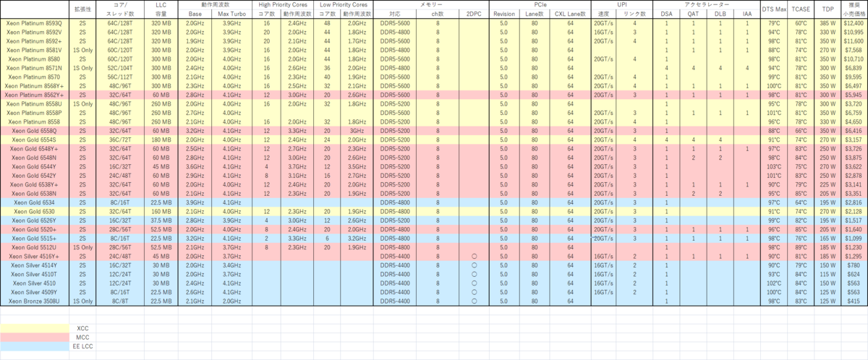Select the 'Xeon Gold 6526Y' cell
Image resolution: width=868 pixels, height=360 pixels.
pyautogui.click(x=34, y=220)
